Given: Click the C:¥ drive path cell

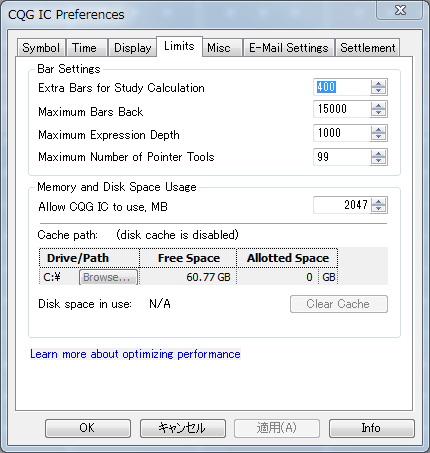Looking at the screenshot, I should (59, 277).
